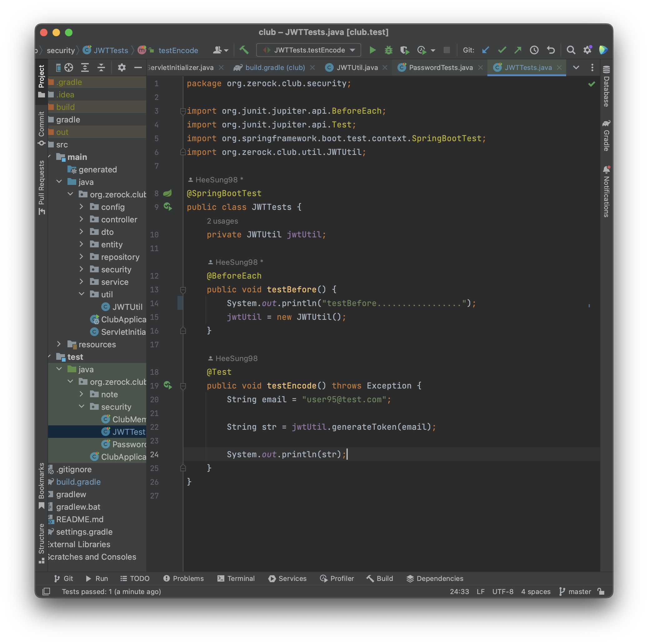648x644 pixels.
Task: Open the Dependencies tool window button
Action: point(435,579)
